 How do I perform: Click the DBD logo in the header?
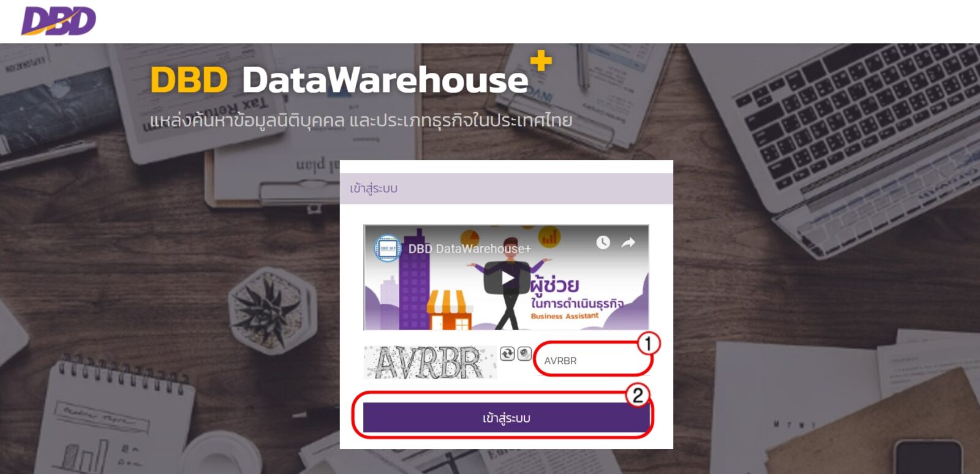(x=59, y=21)
